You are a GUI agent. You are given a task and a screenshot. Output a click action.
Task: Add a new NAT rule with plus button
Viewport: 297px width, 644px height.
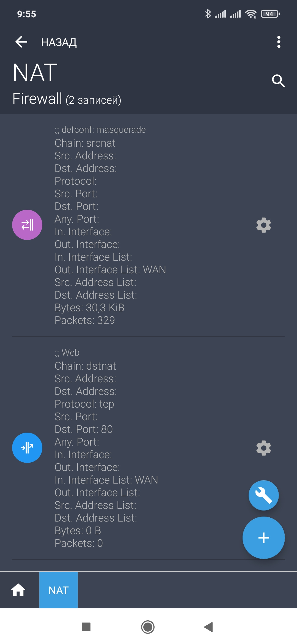[x=263, y=538]
